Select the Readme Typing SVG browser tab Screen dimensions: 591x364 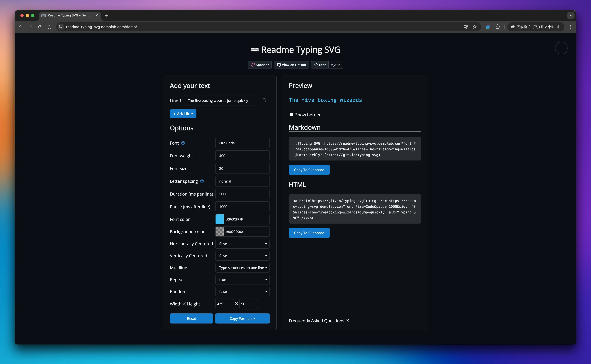pos(69,15)
